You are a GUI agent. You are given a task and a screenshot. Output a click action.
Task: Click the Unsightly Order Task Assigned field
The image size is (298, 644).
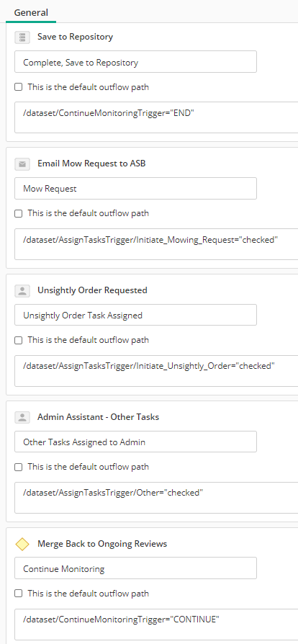tap(135, 315)
